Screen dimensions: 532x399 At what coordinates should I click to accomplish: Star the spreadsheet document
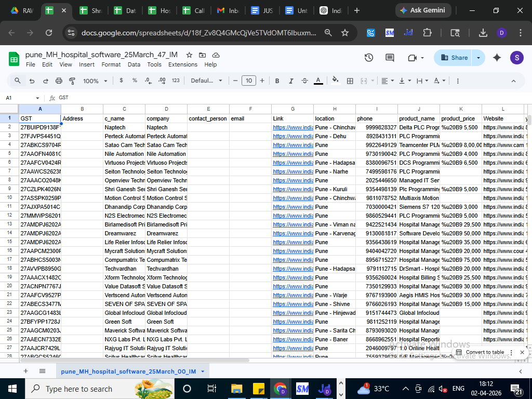click(x=189, y=55)
